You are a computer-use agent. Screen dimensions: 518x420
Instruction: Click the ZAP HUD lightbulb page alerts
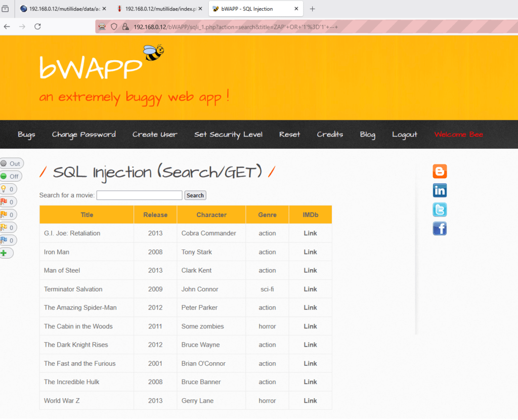tap(8, 189)
